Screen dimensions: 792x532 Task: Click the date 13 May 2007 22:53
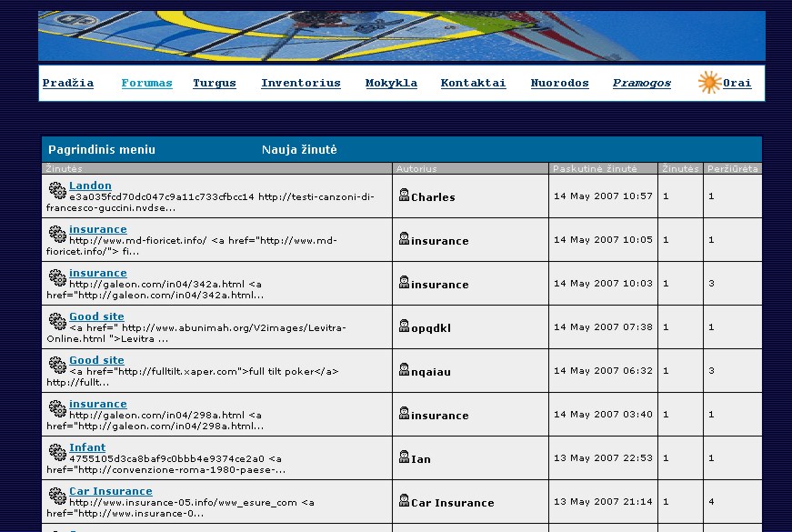tap(603, 458)
